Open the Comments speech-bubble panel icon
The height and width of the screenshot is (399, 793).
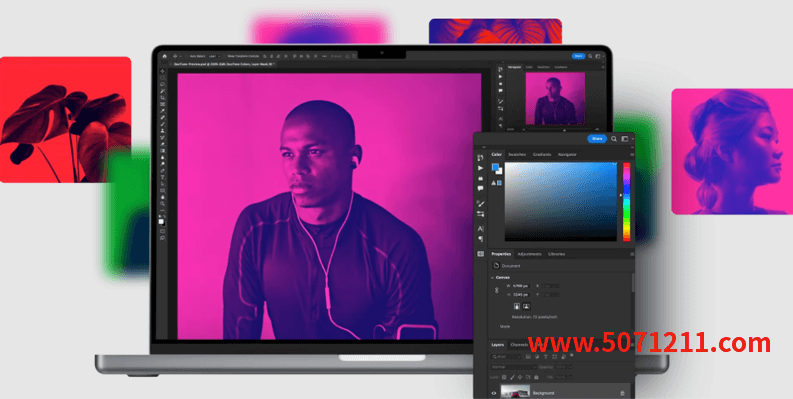(480, 188)
